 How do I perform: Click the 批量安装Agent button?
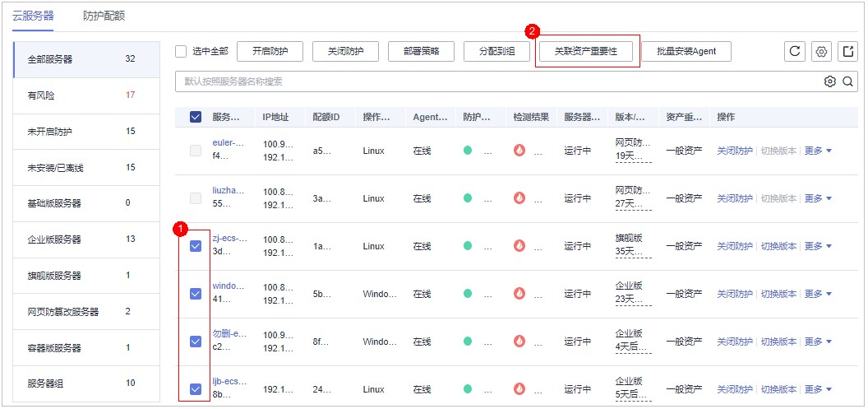[x=686, y=52]
